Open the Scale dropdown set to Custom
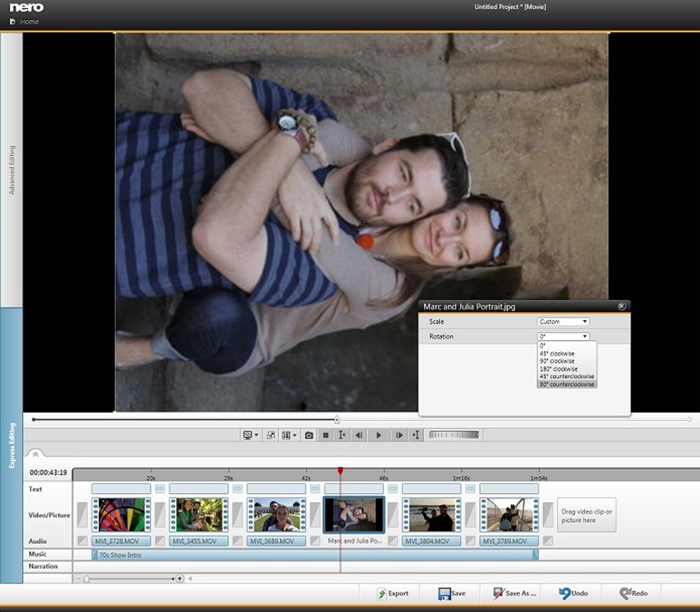This screenshot has height=612, width=700. point(563,322)
